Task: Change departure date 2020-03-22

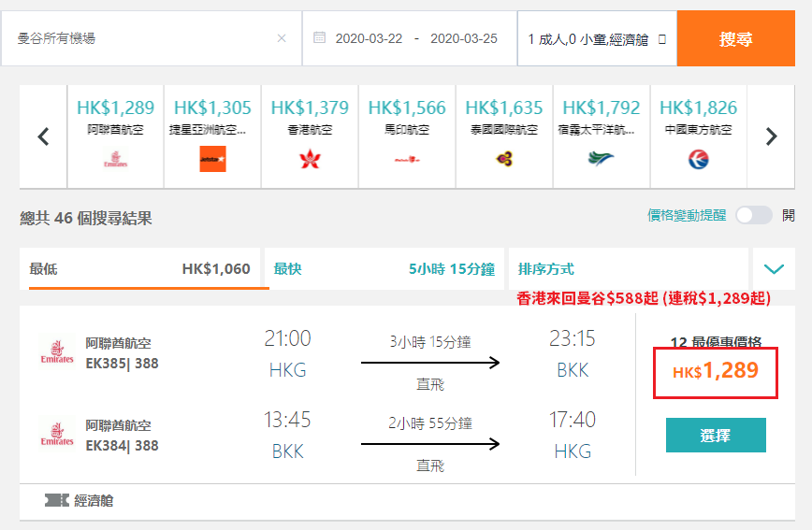Action: [x=369, y=39]
